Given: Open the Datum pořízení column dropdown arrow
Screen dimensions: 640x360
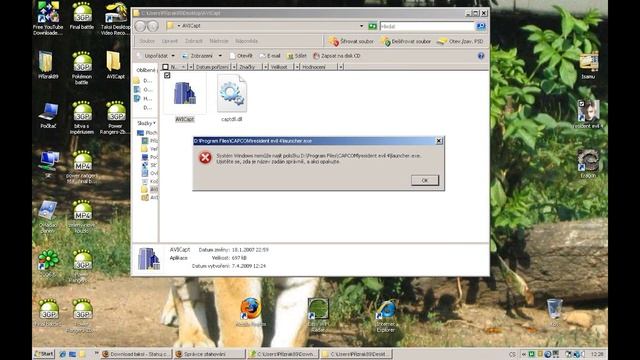Looking at the screenshot, I should [x=234, y=67].
